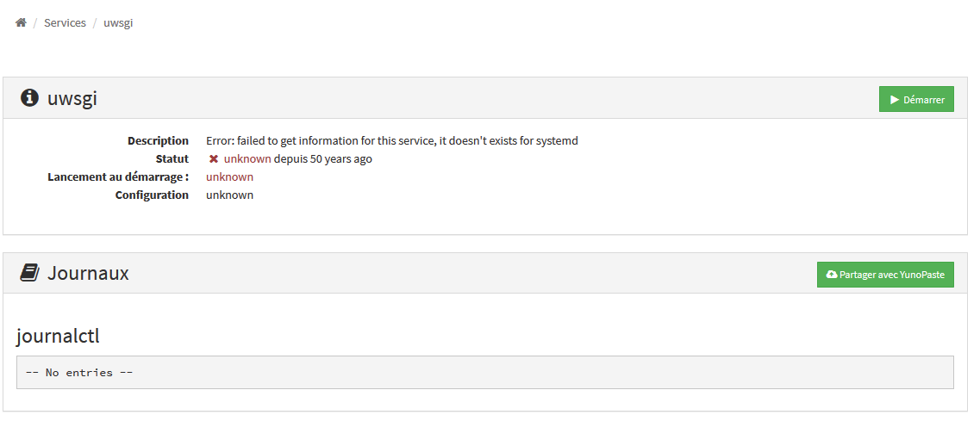This screenshot has width=980, height=421.
Task: Click the Journaux section heading
Action: click(88, 273)
